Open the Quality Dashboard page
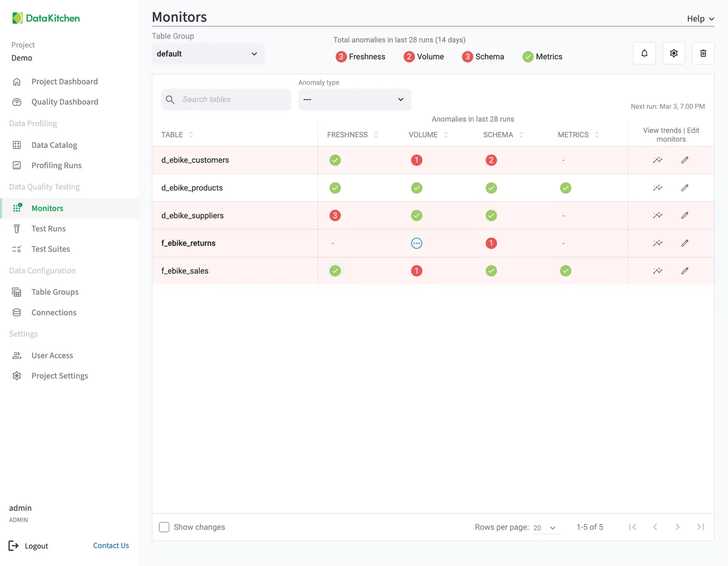 [65, 101]
